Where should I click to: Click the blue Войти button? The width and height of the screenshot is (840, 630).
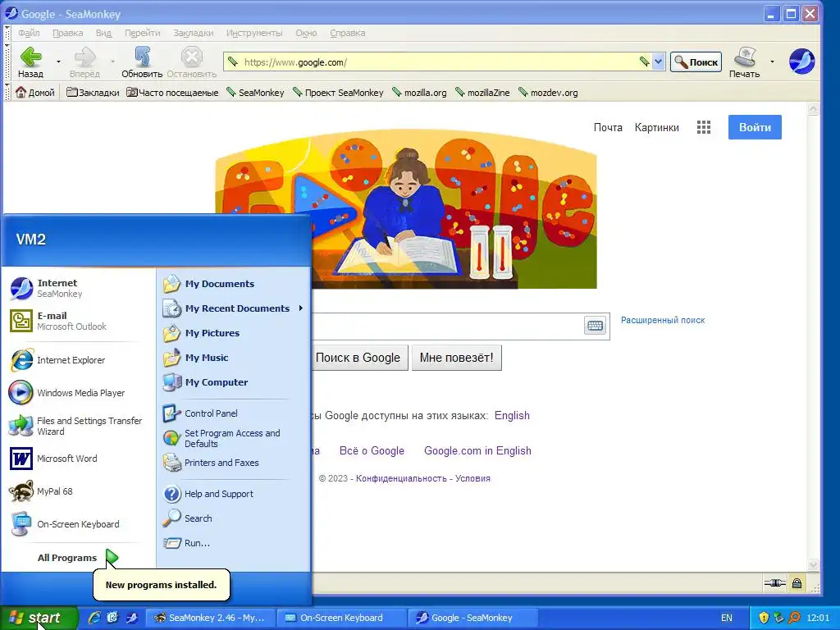pyautogui.click(x=755, y=127)
